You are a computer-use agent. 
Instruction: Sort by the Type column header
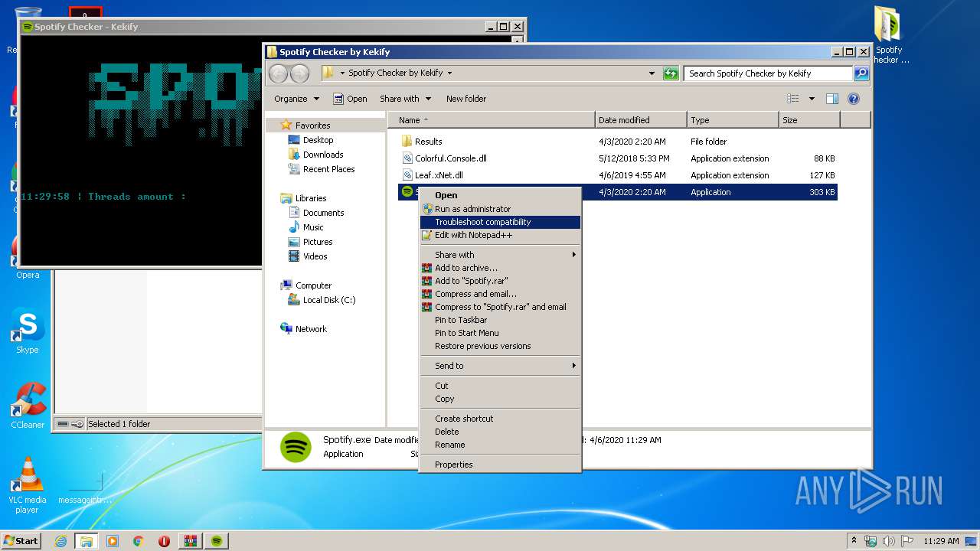(732, 120)
